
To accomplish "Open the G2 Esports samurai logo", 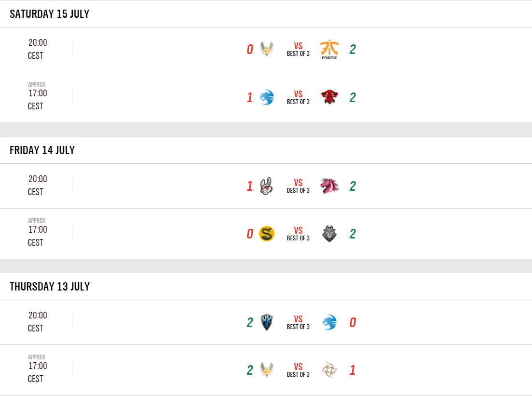I will pyautogui.click(x=329, y=234).
